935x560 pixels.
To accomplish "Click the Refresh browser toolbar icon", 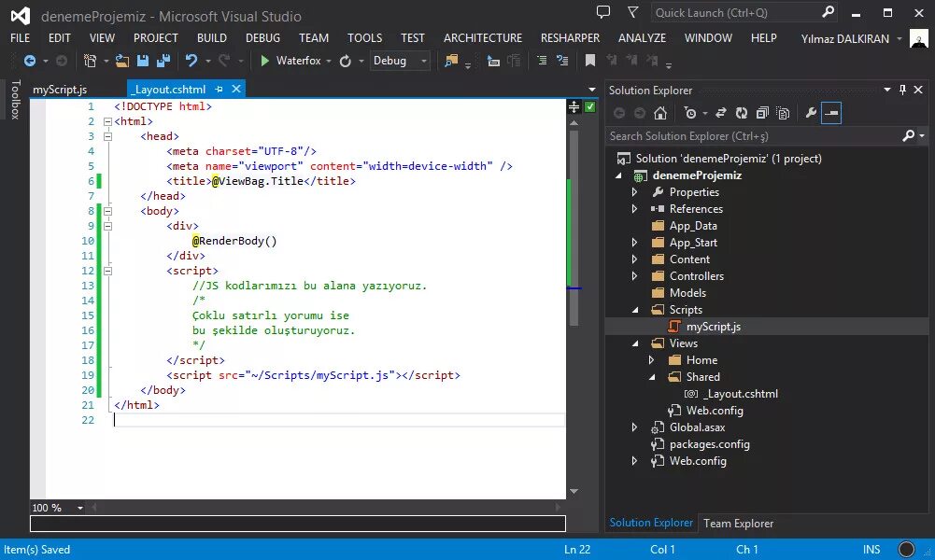I will [346, 61].
